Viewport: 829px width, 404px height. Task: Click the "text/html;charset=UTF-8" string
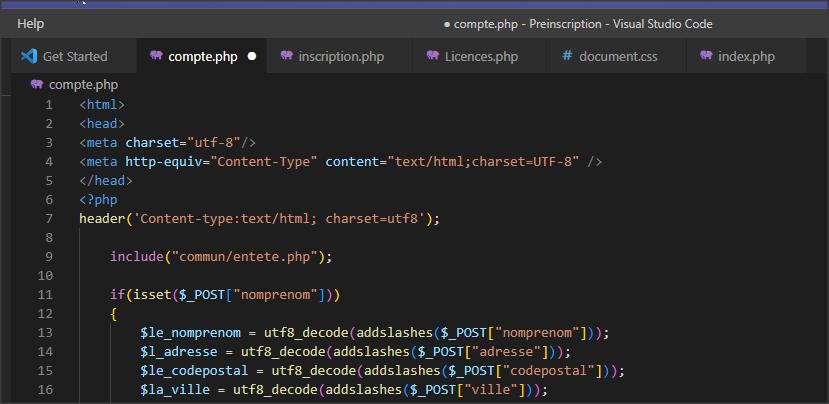(x=483, y=162)
